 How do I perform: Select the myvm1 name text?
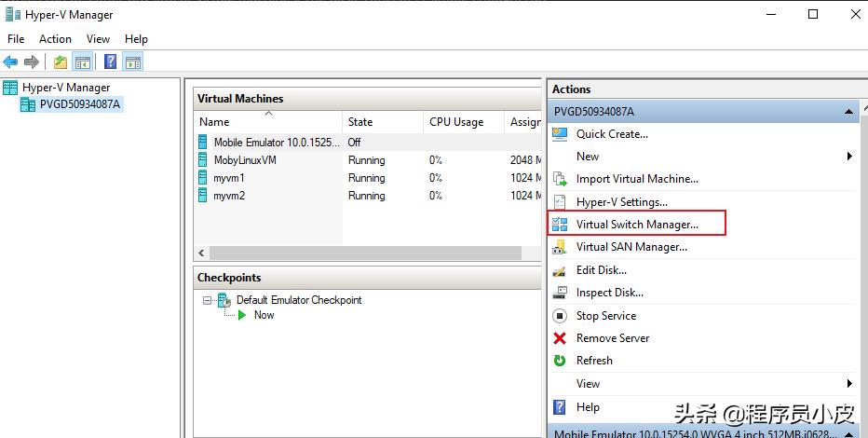(x=229, y=178)
